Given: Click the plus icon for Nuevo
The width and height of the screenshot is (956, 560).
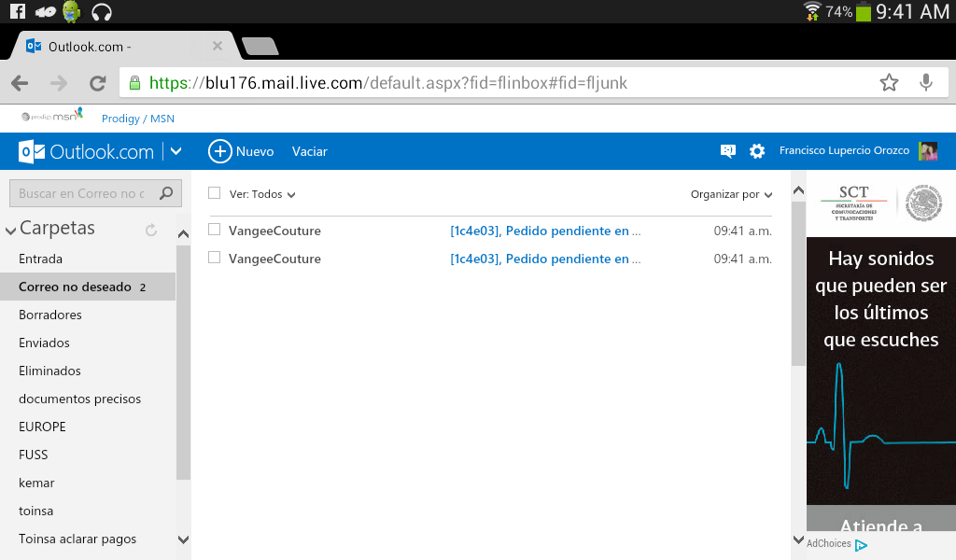Looking at the screenshot, I should coord(220,151).
